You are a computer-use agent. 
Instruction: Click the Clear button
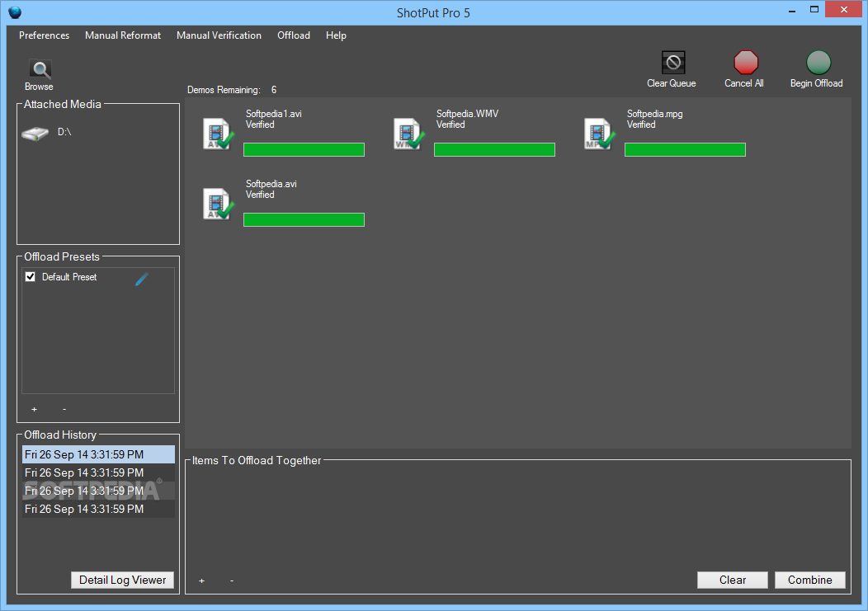(x=733, y=580)
